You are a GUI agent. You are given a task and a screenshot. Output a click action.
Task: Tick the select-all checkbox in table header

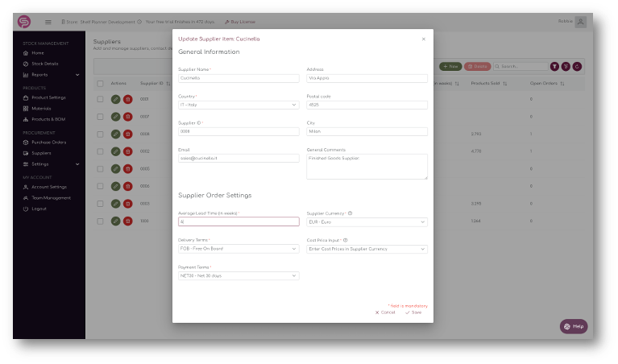[x=100, y=84]
